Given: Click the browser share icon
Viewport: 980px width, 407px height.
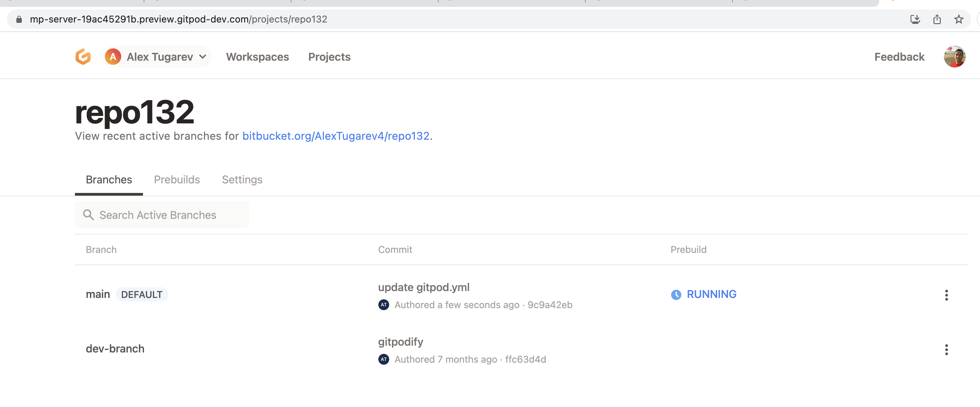Looking at the screenshot, I should 937,19.
